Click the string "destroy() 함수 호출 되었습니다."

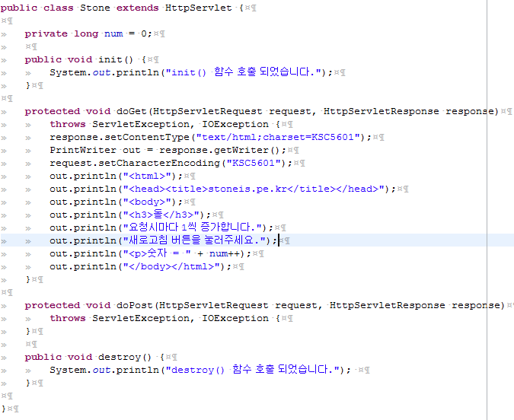254,370
